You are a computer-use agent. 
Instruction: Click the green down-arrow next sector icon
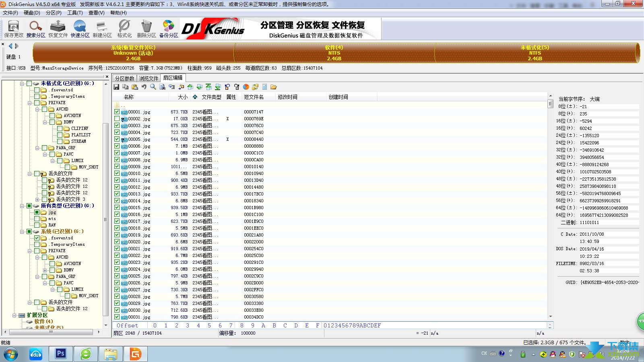(199, 87)
